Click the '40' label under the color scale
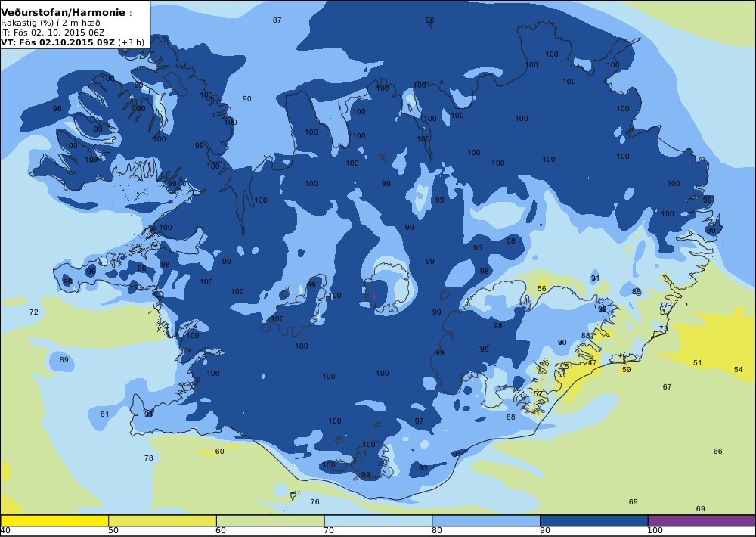756x537 pixels. (5, 531)
